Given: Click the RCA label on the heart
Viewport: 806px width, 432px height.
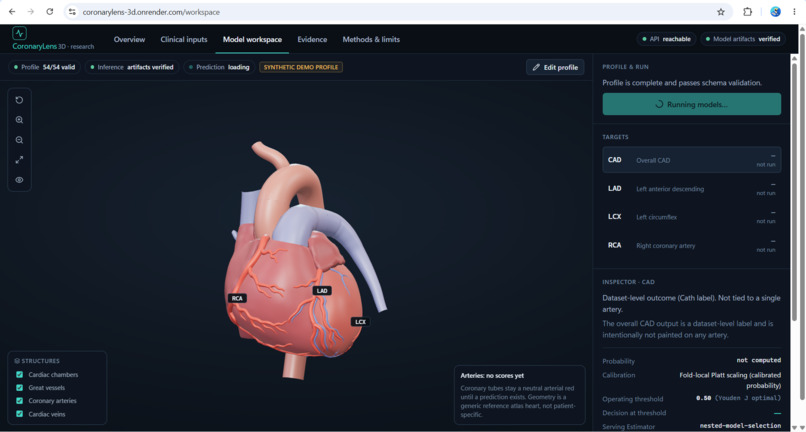Looking at the screenshot, I should click(x=237, y=298).
